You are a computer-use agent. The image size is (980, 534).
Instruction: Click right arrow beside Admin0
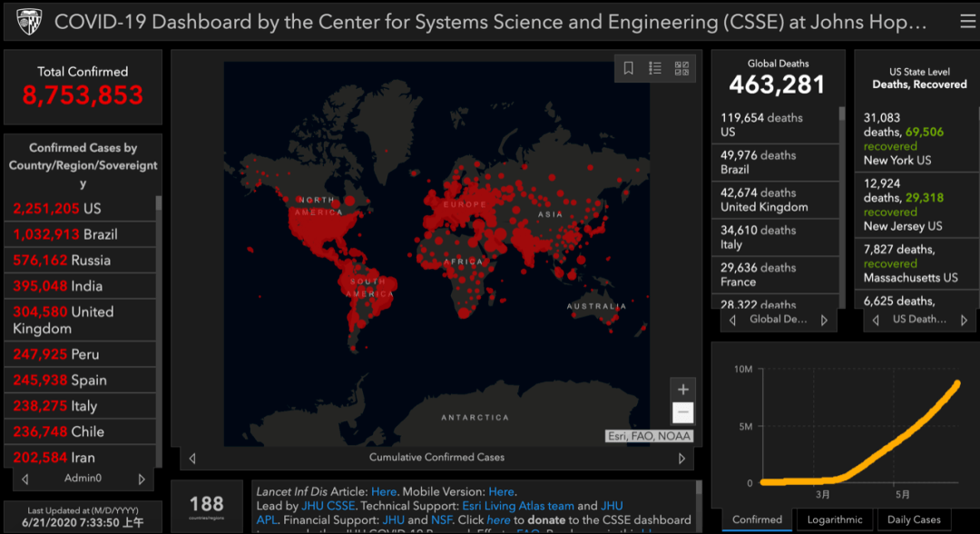[x=142, y=479]
